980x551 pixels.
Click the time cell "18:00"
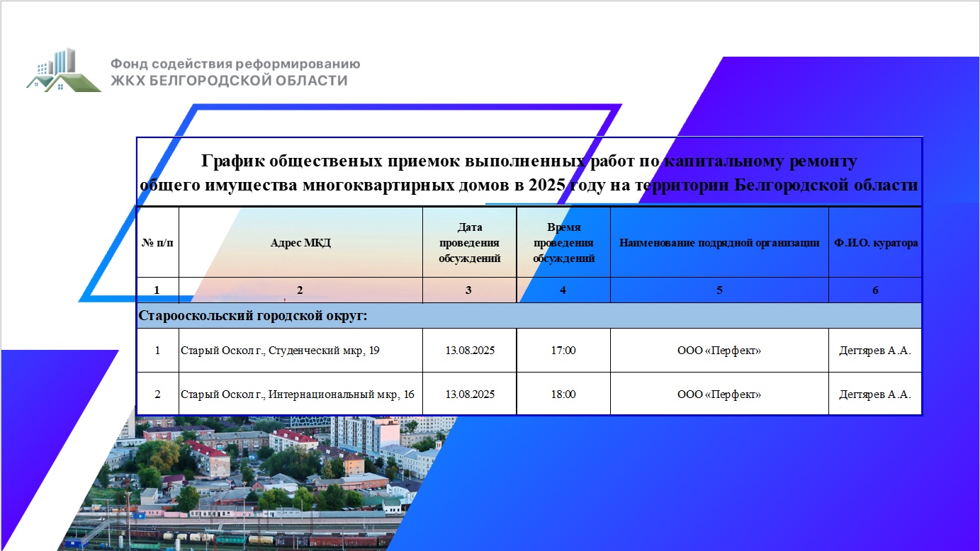563,394
